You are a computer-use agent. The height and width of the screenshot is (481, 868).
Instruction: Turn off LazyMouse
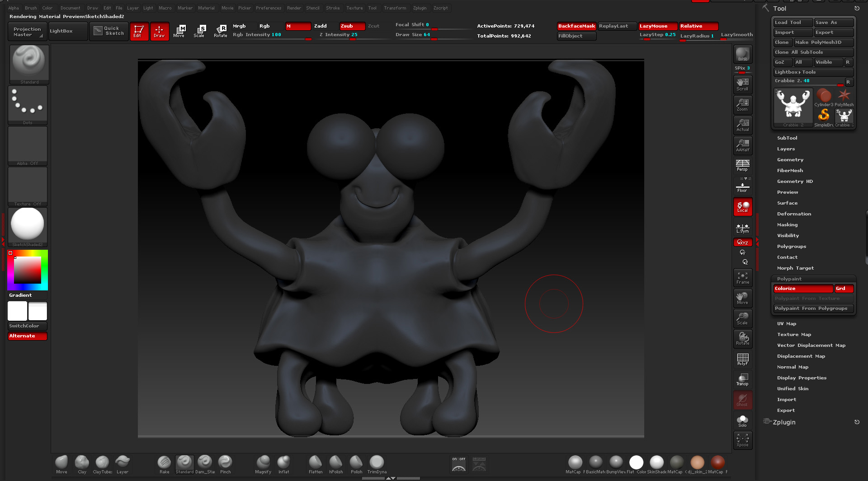[x=658, y=26]
